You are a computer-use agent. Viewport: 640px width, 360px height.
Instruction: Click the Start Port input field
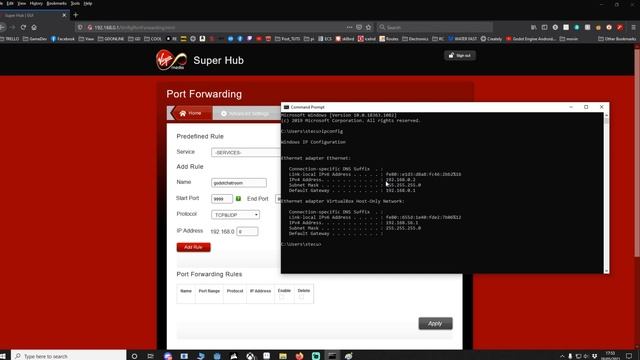click(x=222, y=199)
